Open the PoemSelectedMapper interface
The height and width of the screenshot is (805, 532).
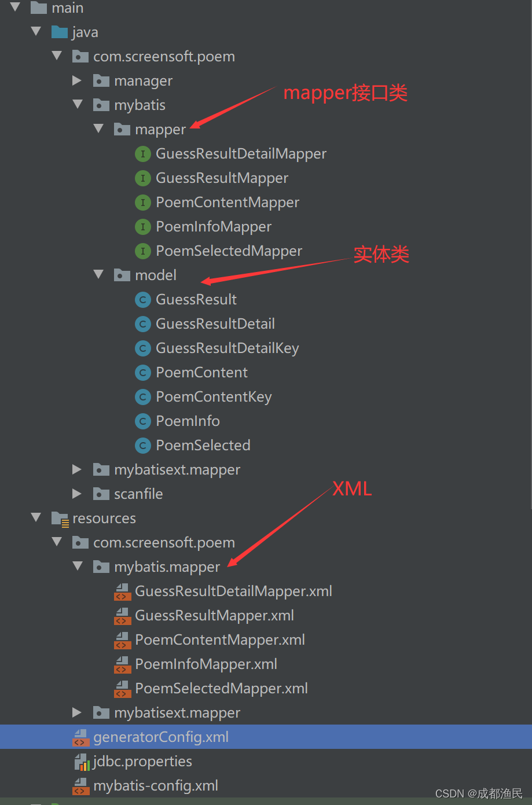tap(228, 251)
